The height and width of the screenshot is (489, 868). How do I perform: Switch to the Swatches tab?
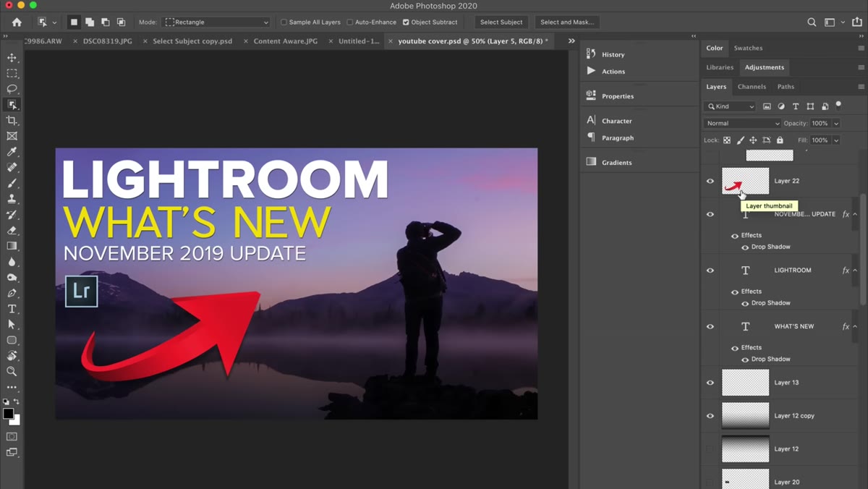[x=748, y=48]
